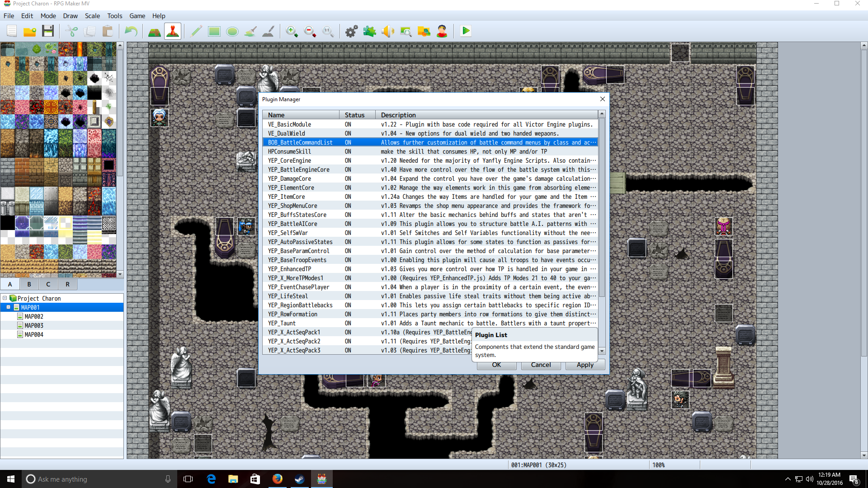Viewport: 868px width, 488px height.
Task: Switch tileset palette to tab C
Action: 48,284
